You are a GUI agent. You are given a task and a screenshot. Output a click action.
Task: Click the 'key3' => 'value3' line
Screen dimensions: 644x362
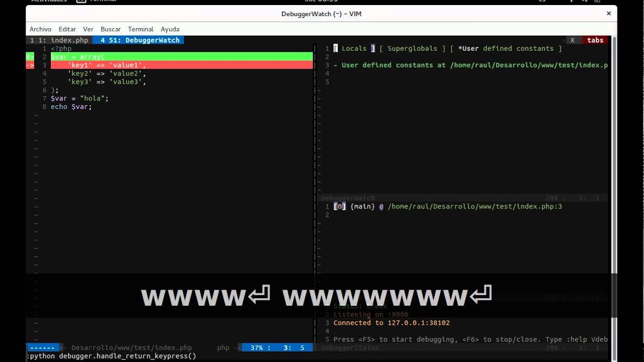coord(107,81)
